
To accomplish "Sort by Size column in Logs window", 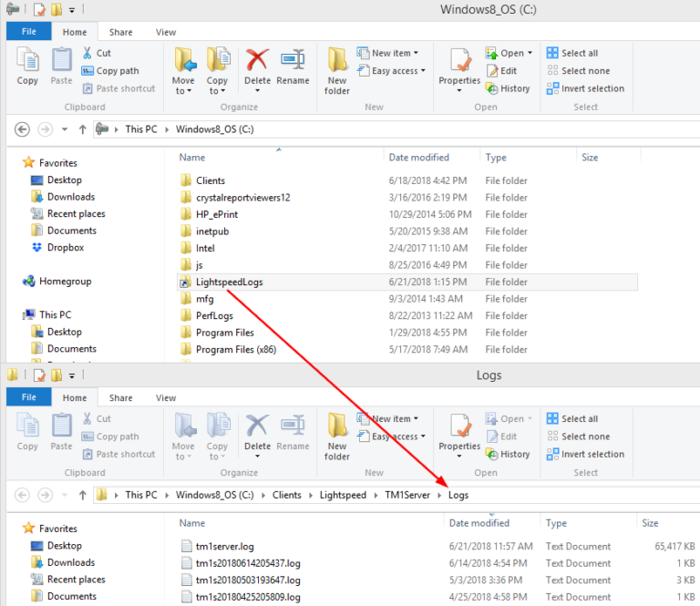I will (650, 523).
